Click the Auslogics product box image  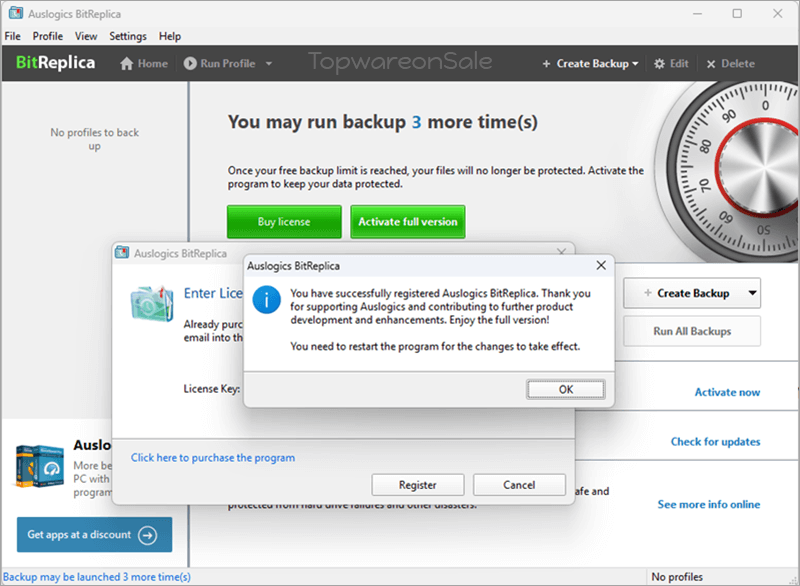click(x=40, y=466)
